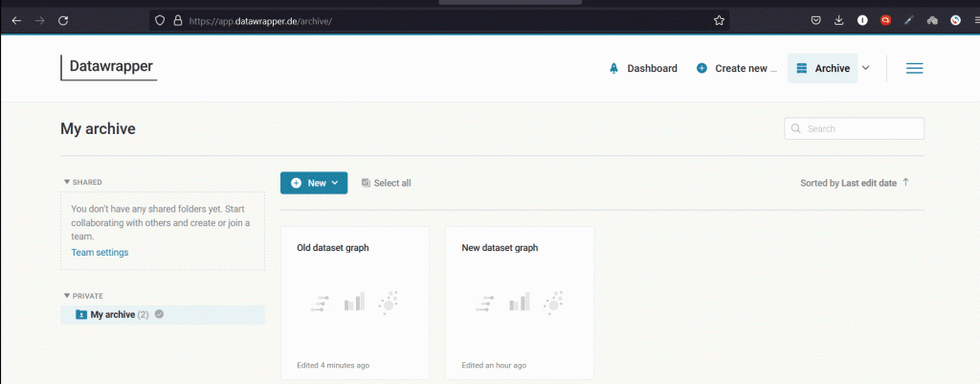Screen dimensions: 980x384
Task: Open the New dropdown button
Action: click(314, 183)
